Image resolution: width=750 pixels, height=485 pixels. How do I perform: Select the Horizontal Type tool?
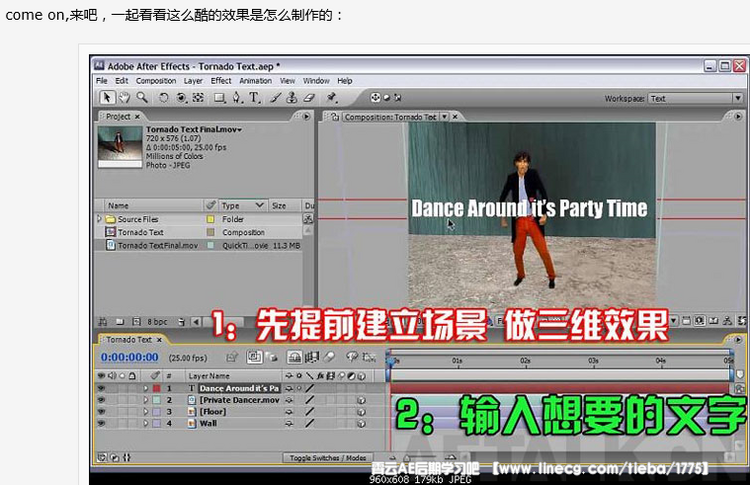tap(254, 98)
